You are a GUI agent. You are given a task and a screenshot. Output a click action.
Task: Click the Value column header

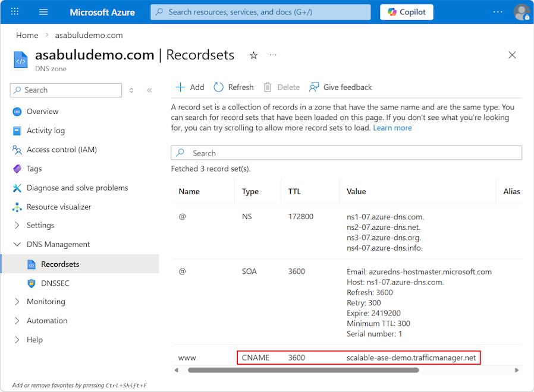(x=356, y=192)
